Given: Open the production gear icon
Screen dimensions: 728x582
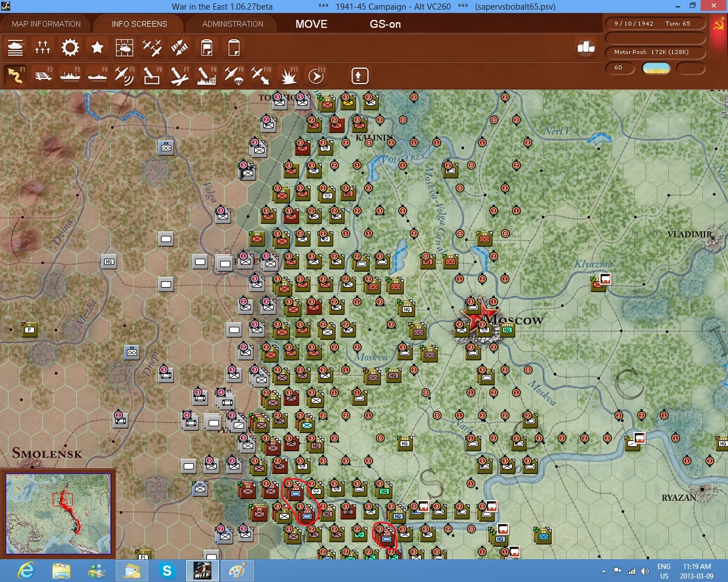Looking at the screenshot, I should (x=70, y=48).
